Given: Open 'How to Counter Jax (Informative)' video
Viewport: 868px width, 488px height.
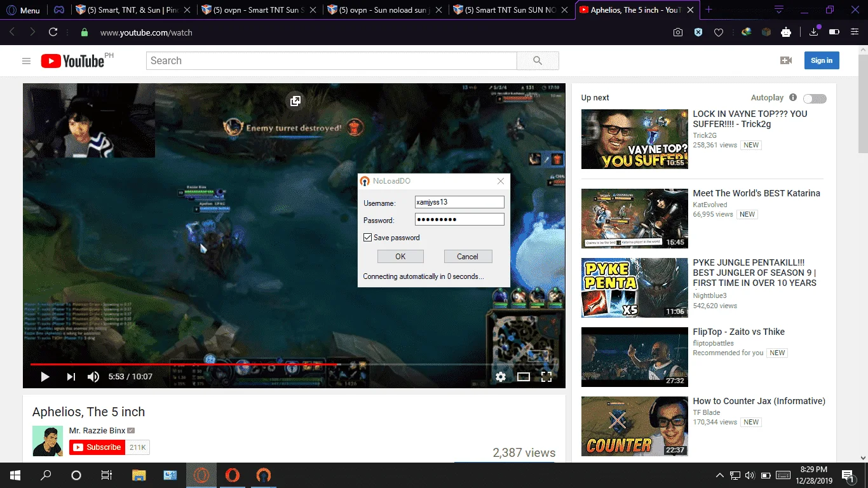Looking at the screenshot, I should tap(759, 401).
